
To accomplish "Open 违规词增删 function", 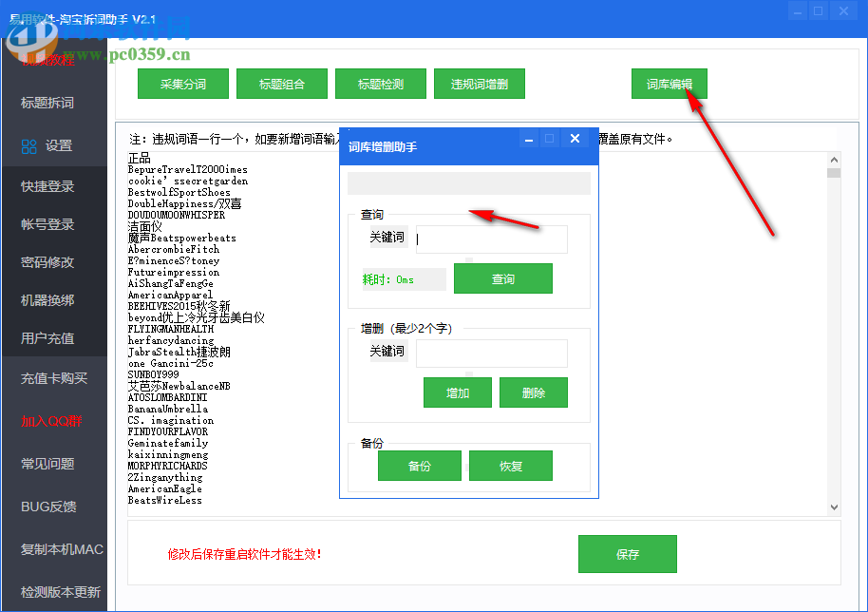I will click(x=480, y=84).
